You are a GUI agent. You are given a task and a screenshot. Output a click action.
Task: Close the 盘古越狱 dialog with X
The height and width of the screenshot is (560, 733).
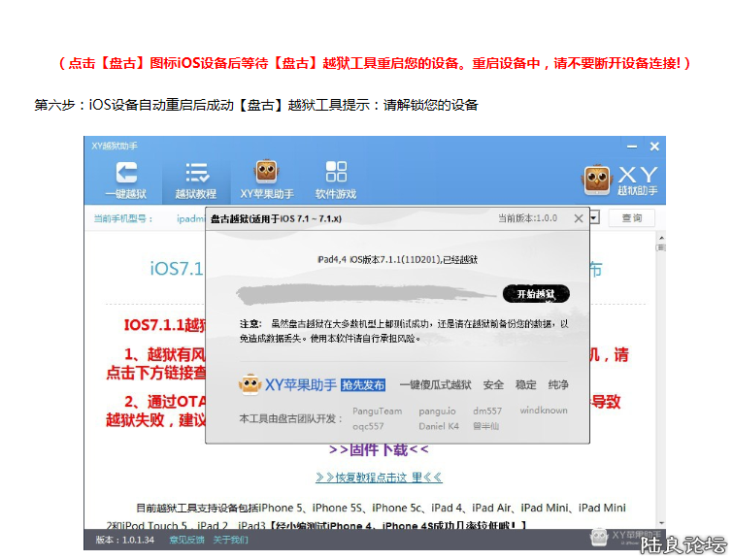(579, 218)
